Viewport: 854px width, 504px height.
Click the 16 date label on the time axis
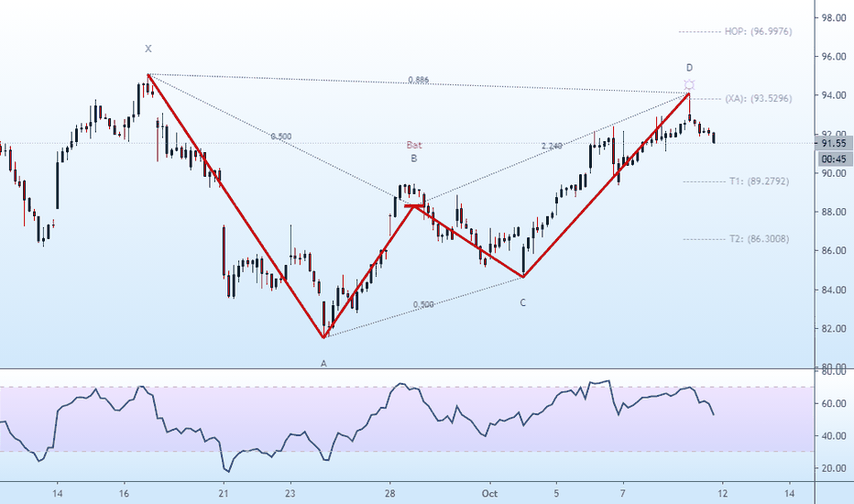tap(124, 494)
